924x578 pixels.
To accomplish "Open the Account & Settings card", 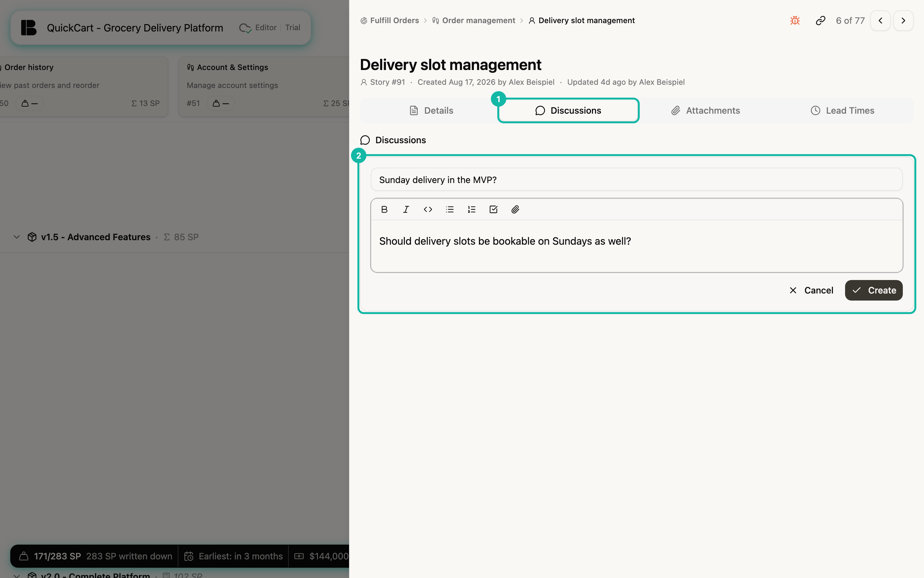I will point(264,87).
